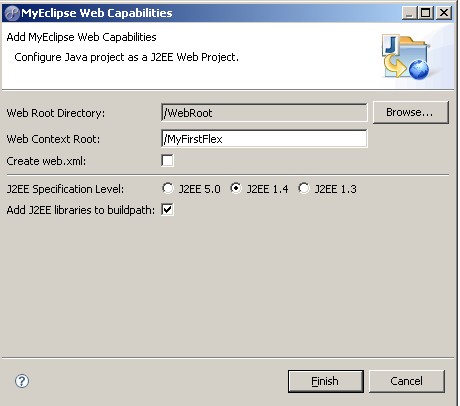Click the Configure Java project description text
Image resolution: width=460 pixels, height=406 pixels.
click(126, 57)
